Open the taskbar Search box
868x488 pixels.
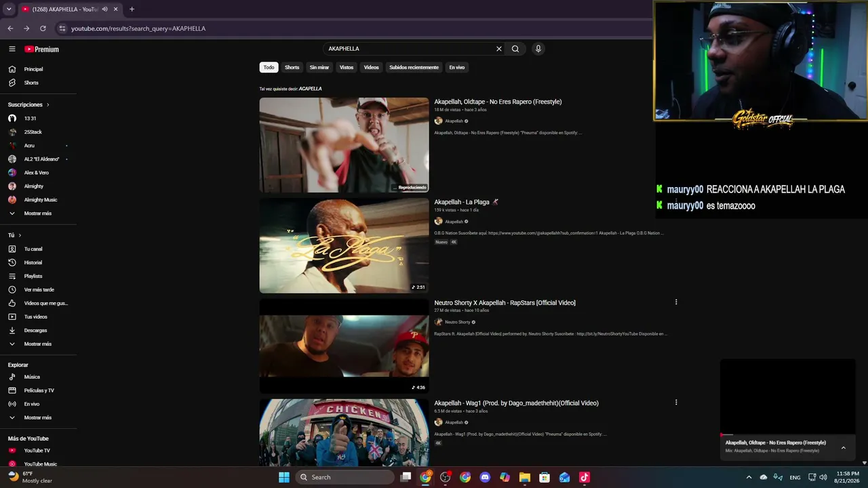tap(344, 477)
